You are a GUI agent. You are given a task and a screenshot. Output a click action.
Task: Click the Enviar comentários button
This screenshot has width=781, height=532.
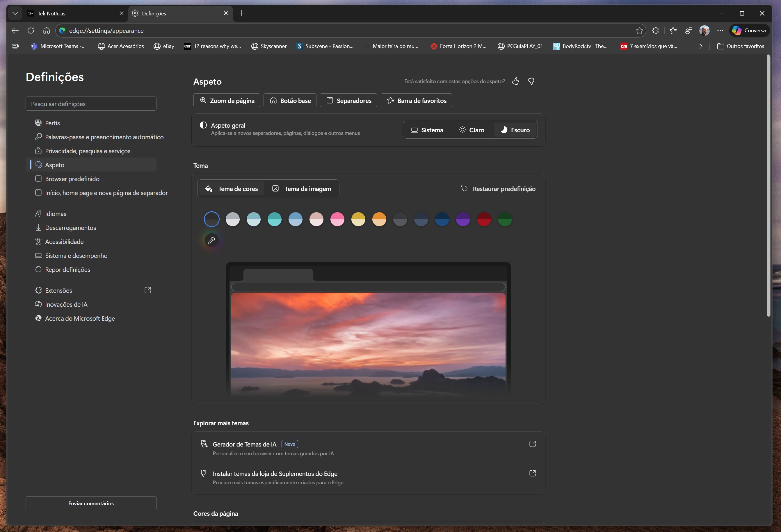click(91, 503)
